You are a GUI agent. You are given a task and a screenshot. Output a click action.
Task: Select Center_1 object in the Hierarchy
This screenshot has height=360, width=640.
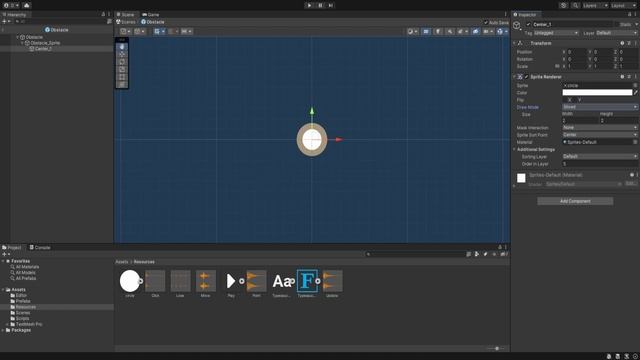click(x=43, y=49)
